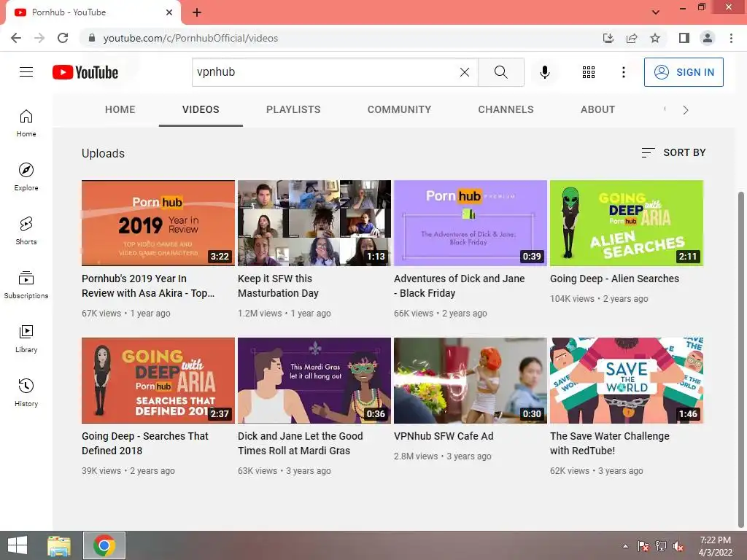Image resolution: width=747 pixels, height=560 pixels.
Task: Click the magnifying glass search button
Action: [x=500, y=72]
